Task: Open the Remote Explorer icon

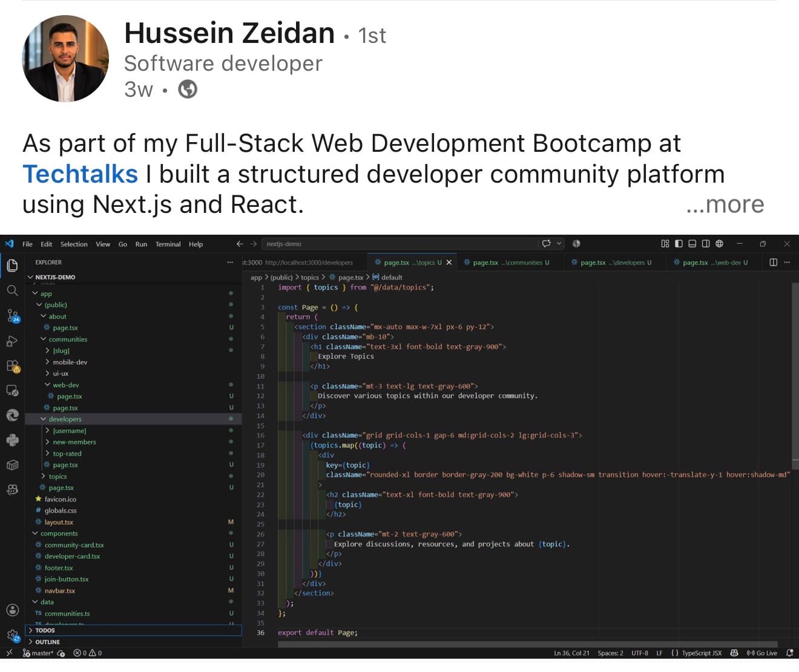Action: pos(12,391)
